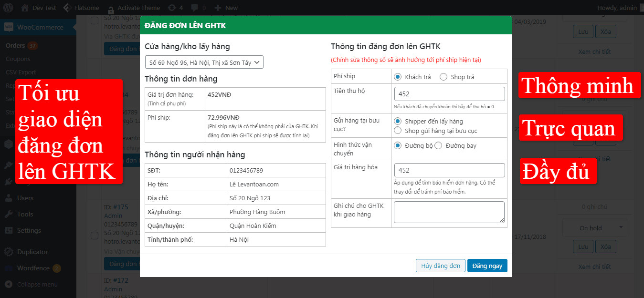Click Lưu button in the 04/03/2019 order row

583,32
